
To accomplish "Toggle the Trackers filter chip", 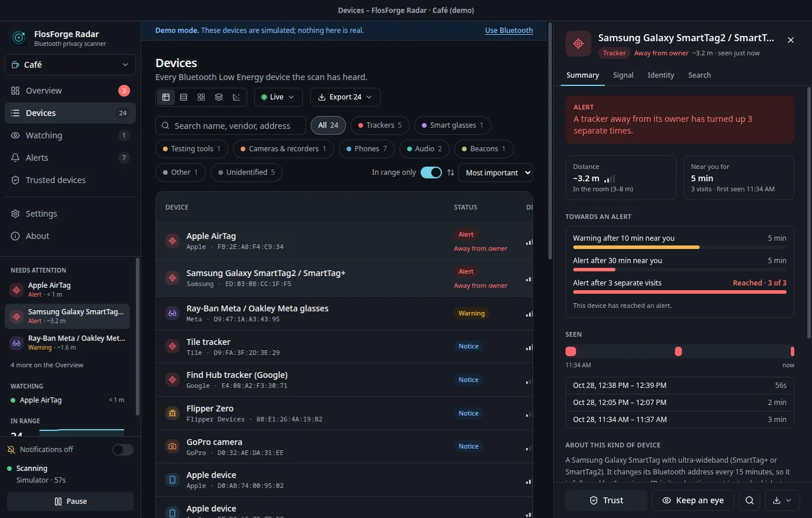I will coord(380,125).
